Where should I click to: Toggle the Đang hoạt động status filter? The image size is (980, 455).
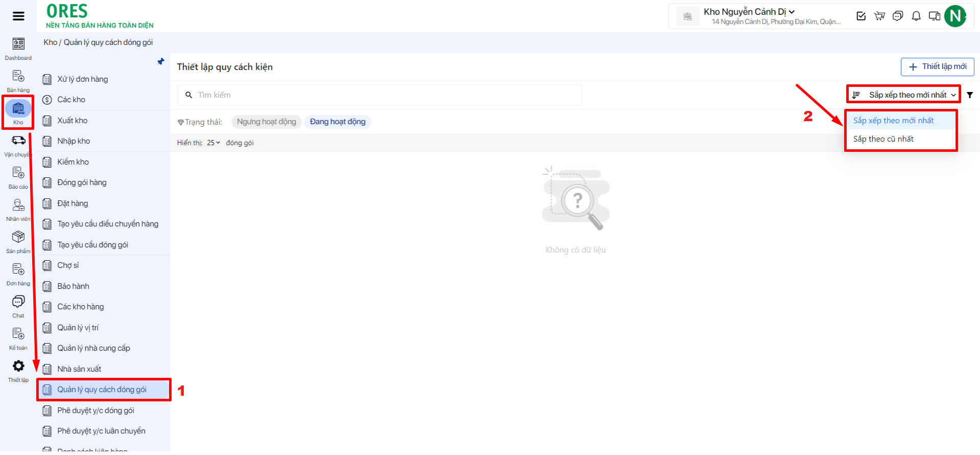(338, 122)
